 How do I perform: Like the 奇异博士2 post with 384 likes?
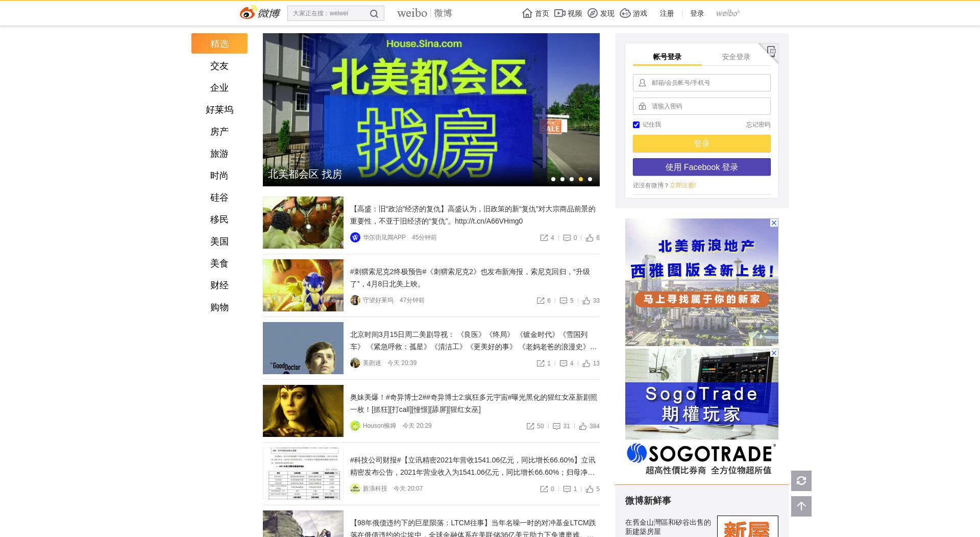coord(583,426)
